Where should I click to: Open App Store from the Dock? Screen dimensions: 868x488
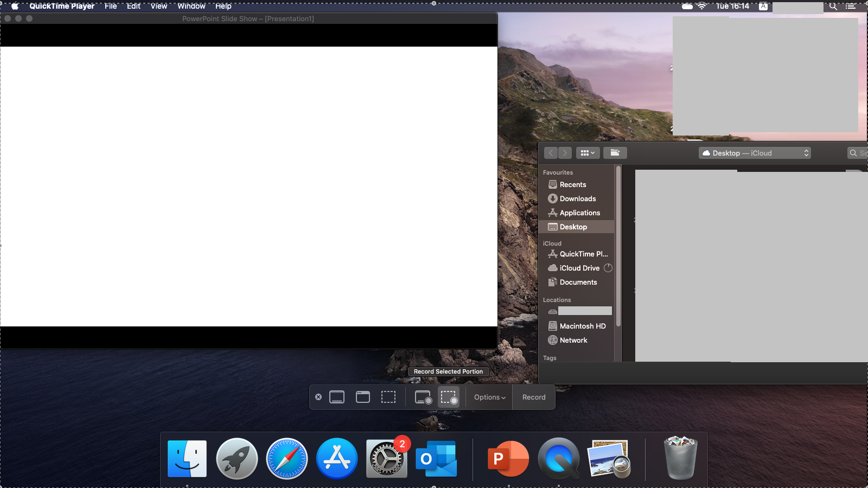click(337, 459)
